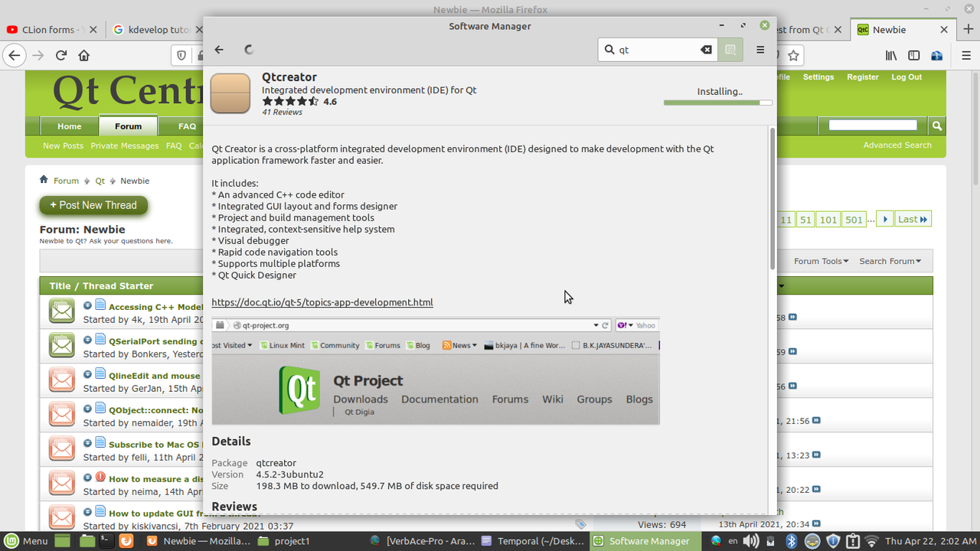
Task: Click the Register link
Action: 863,77
